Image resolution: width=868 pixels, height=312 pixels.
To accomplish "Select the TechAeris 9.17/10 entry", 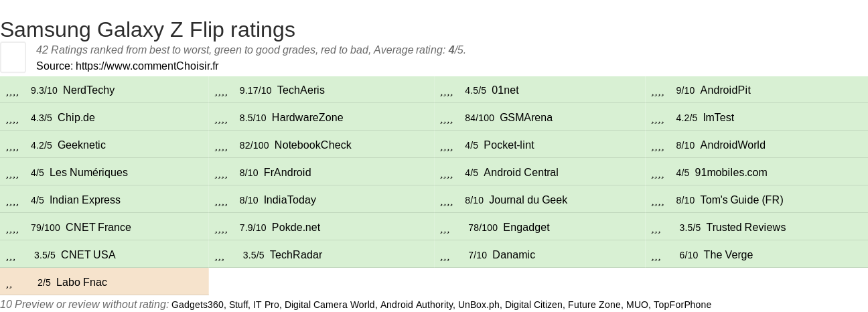I will [321, 90].
